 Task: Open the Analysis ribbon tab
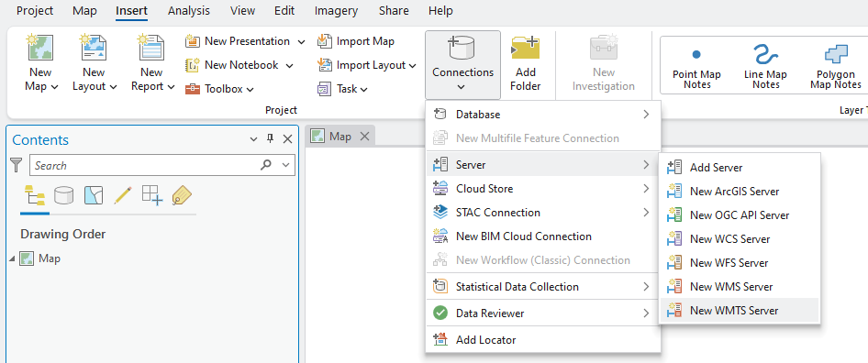pos(189,10)
